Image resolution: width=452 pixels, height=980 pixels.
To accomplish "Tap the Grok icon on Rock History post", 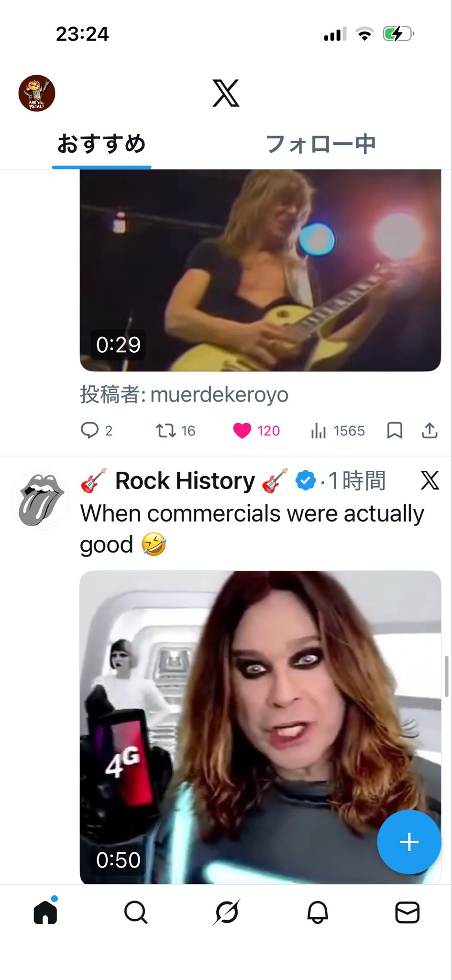I will coord(430,480).
